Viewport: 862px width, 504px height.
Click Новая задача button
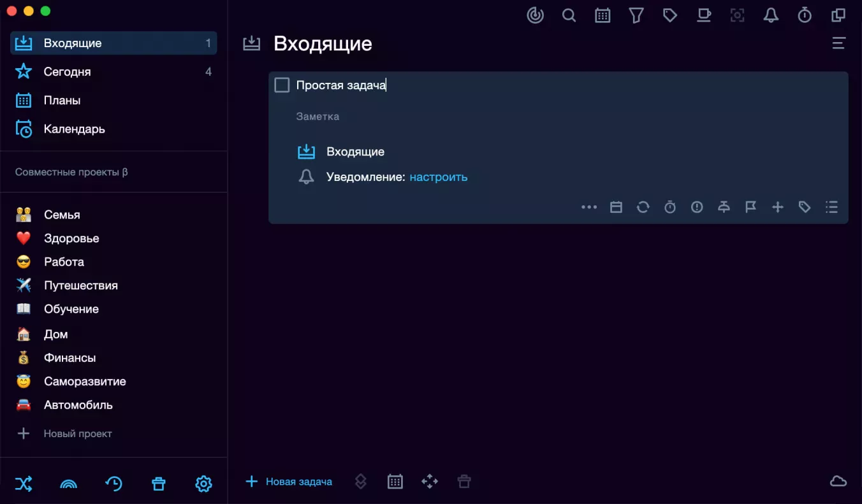(289, 482)
